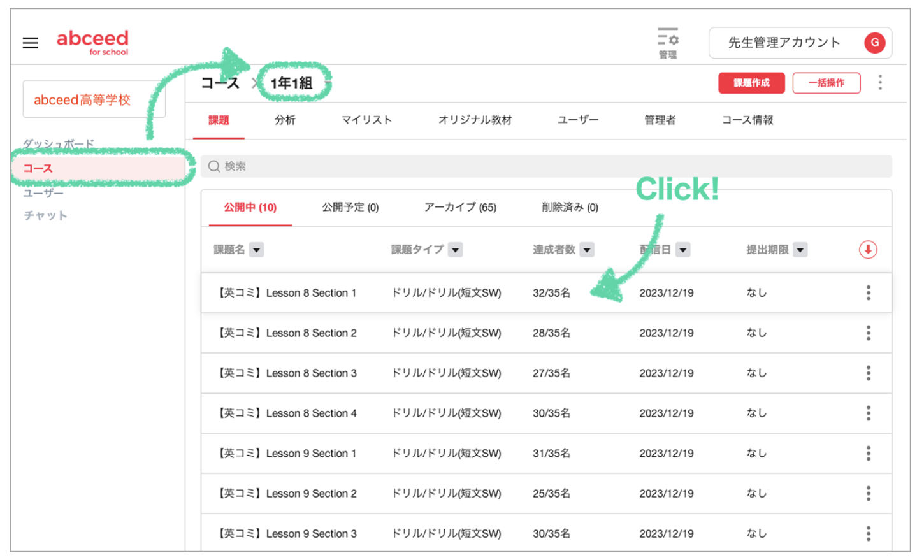Click the 課題名 column header
The height and width of the screenshot is (560, 924).
click(x=229, y=250)
